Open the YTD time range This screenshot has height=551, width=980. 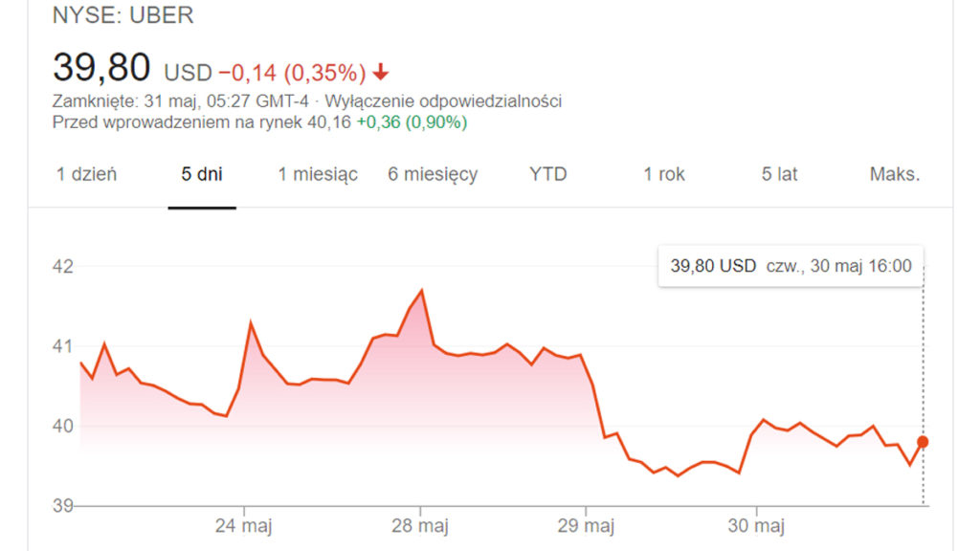tap(548, 174)
